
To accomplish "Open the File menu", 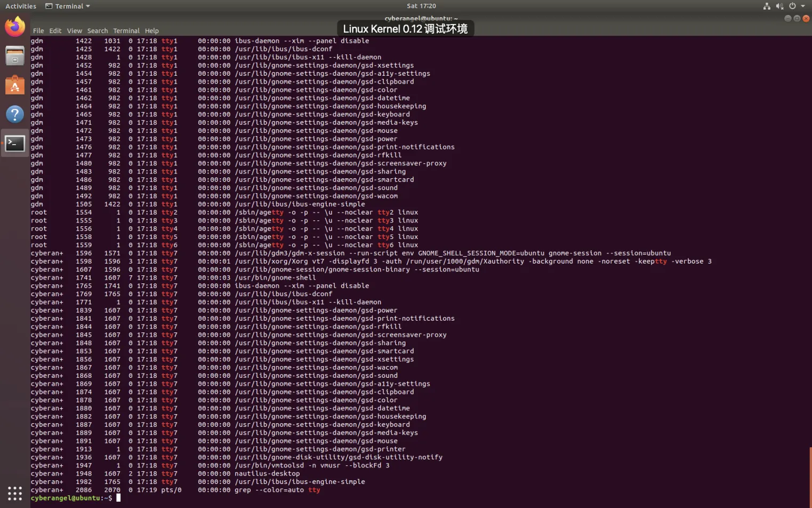I will (38, 31).
